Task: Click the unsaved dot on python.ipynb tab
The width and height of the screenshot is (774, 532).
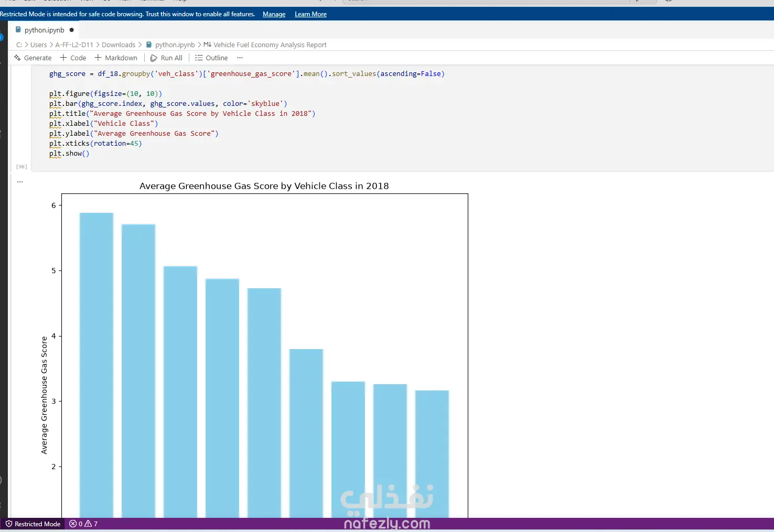Action: pyautogui.click(x=72, y=30)
